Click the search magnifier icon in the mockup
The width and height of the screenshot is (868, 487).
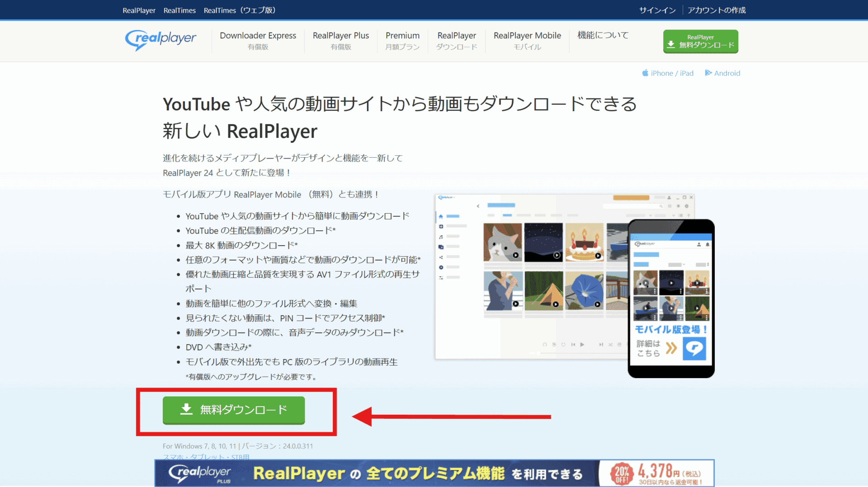pyautogui.click(x=661, y=206)
